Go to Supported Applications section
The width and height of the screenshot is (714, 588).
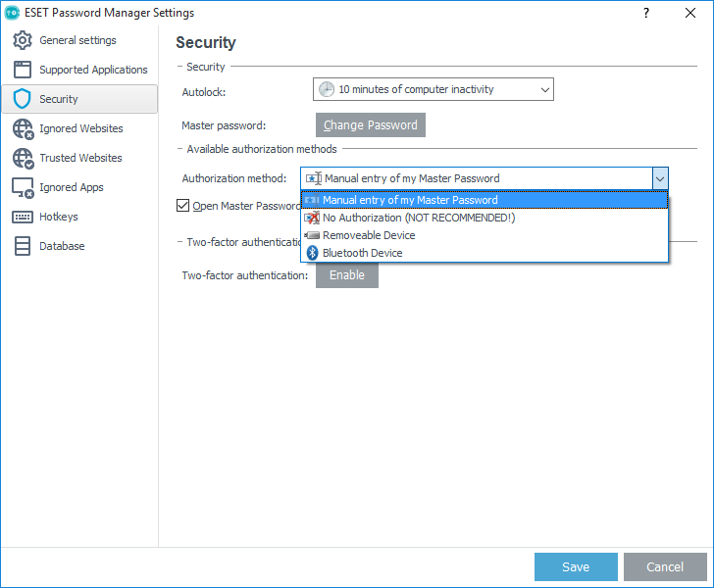[x=79, y=70]
